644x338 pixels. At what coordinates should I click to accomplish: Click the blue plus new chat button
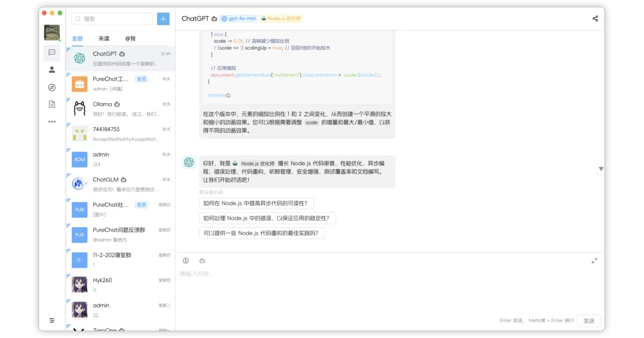click(x=163, y=19)
